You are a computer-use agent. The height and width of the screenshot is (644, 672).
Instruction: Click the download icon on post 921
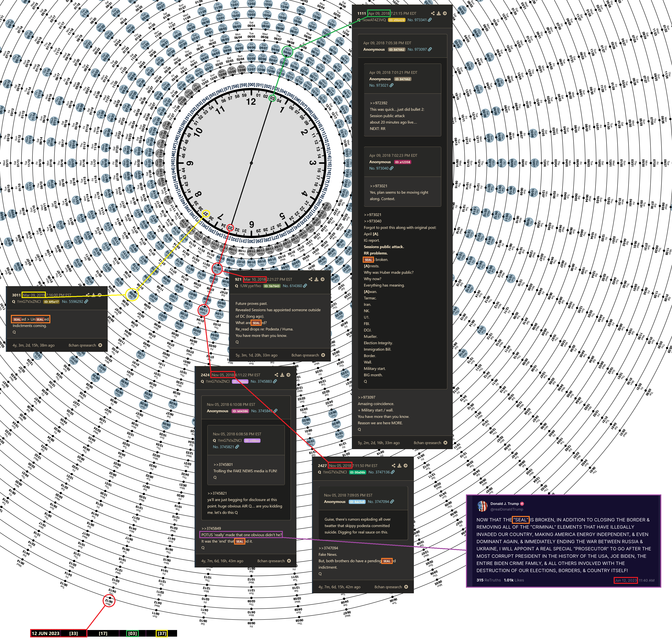click(x=316, y=279)
